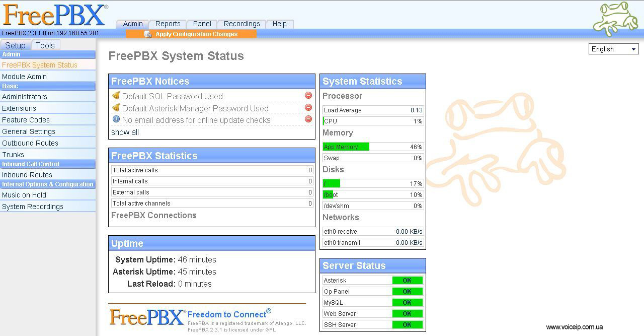
Task: Switch to the Setup sidebar tab
Action: tap(16, 45)
